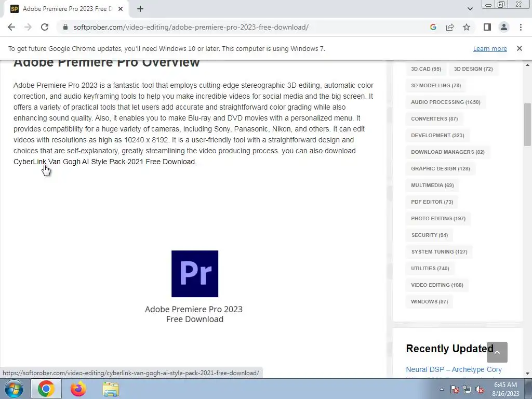
Task: Click the scroll-to-top arrow button
Action: (x=497, y=352)
